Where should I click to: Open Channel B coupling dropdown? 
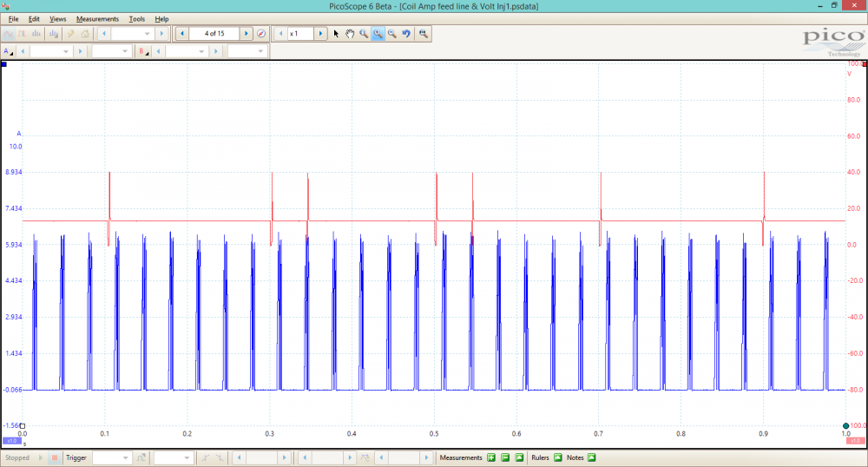pos(247,51)
